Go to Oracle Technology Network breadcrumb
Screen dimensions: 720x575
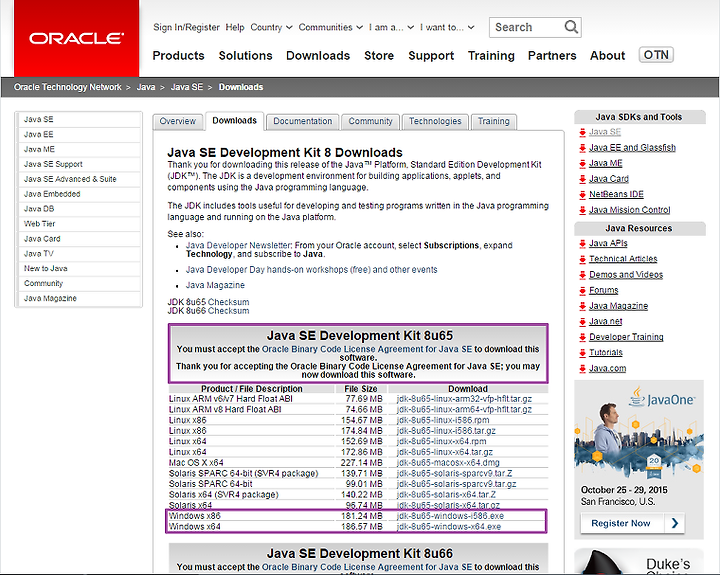coord(68,87)
